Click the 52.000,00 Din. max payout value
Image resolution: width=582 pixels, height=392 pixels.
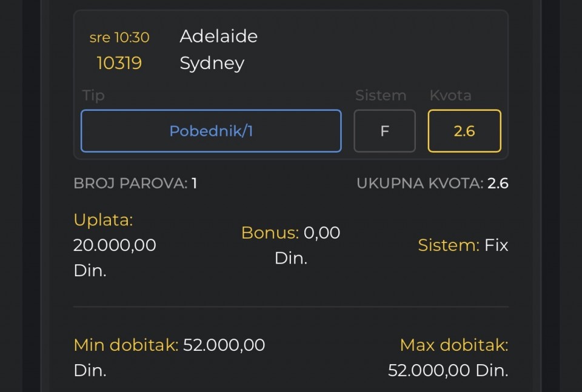[x=447, y=370]
